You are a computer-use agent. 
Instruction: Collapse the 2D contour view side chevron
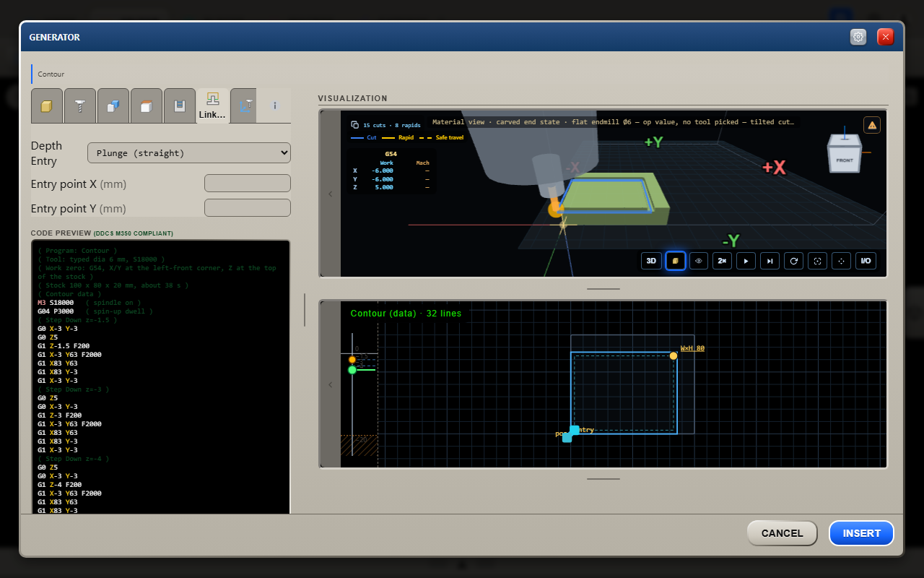(x=331, y=384)
